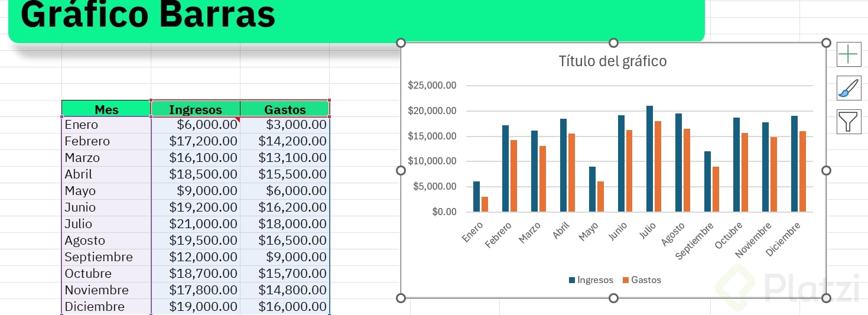Click the $13,100.00 cell
Viewport: 868px width, 315px height.
(285, 158)
